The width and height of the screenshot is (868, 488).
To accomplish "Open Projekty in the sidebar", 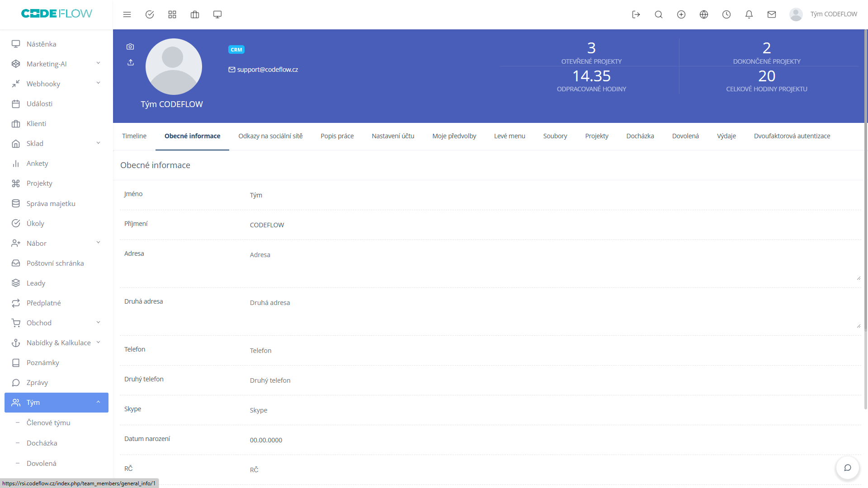I will 57,183.
